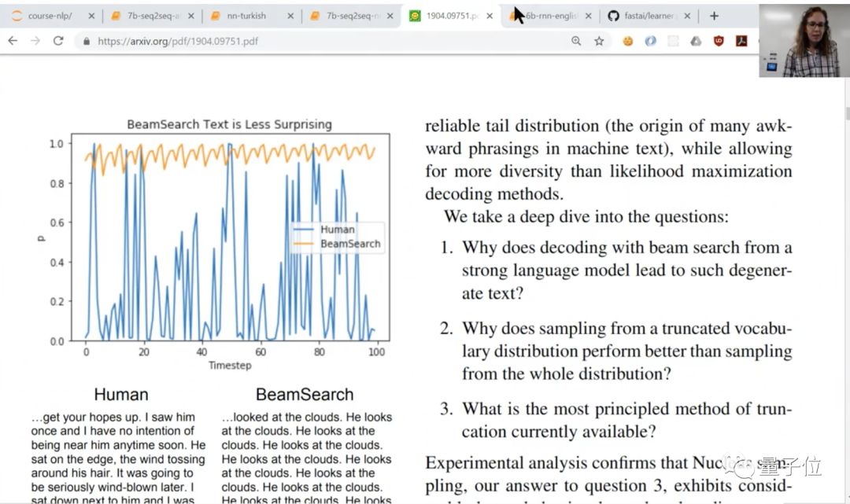Click the 'Human' legend entry in chart
850x504 pixels.
click(x=337, y=230)
